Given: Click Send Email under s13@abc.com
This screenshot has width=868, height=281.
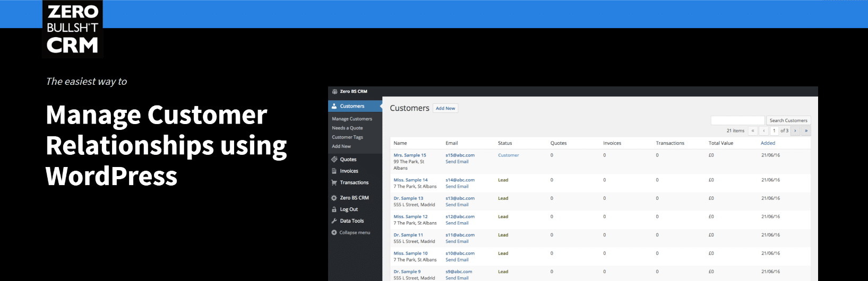Looking at the screenshot, I should click(457, 205).
